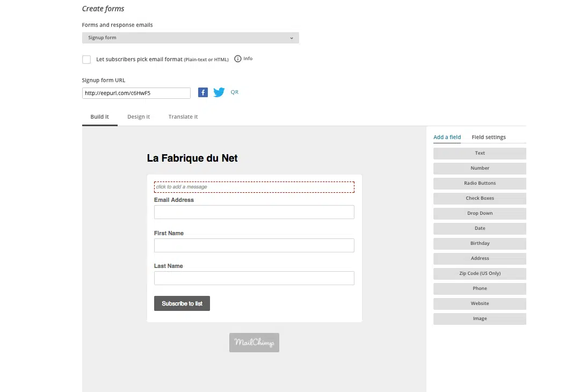Open the Field settings tab

[489, 137]
